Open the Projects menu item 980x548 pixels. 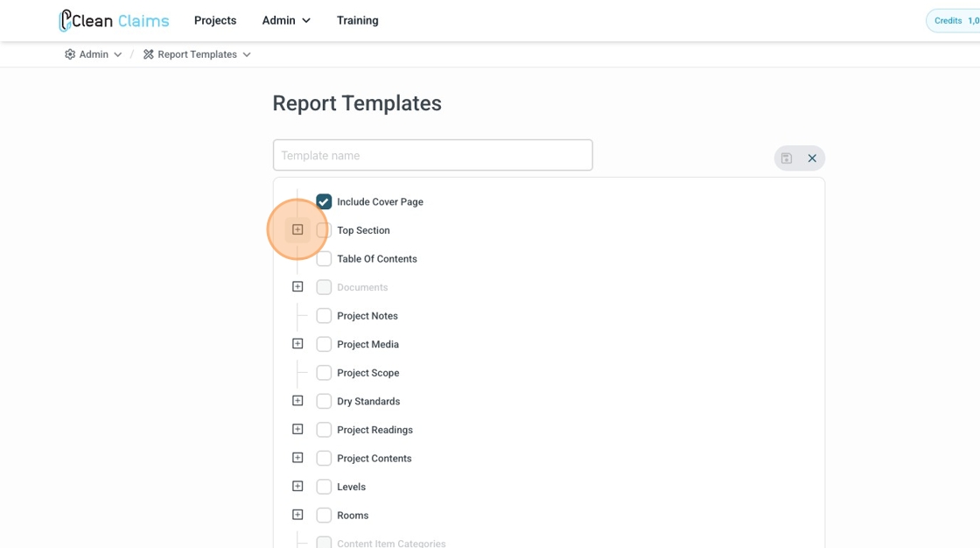click(215, 20)
